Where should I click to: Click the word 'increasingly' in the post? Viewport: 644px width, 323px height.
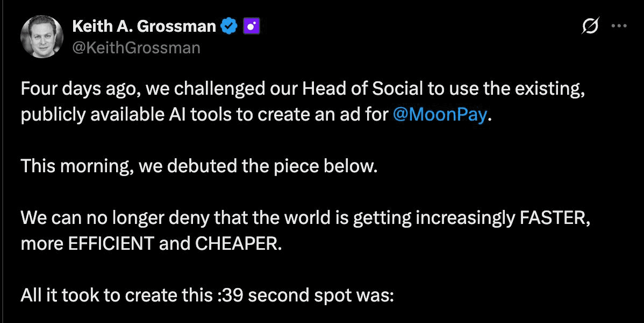pyautogui.click(x=465, y=219)
